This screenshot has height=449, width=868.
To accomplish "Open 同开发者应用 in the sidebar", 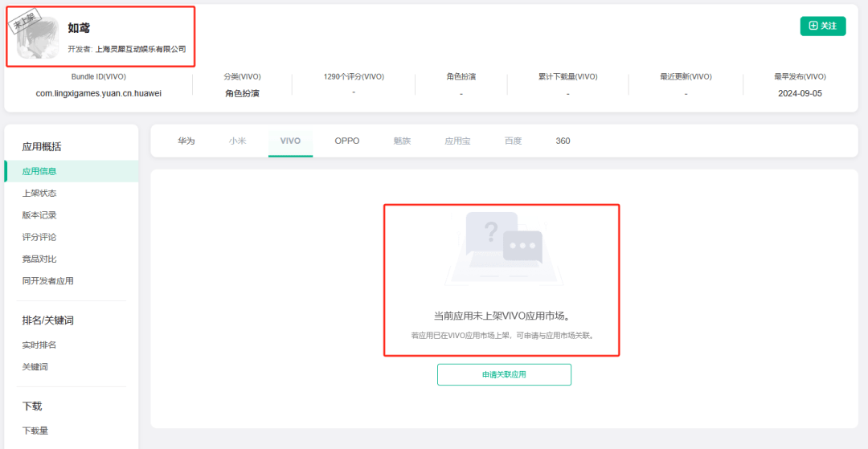I will (x=47, y=281).
